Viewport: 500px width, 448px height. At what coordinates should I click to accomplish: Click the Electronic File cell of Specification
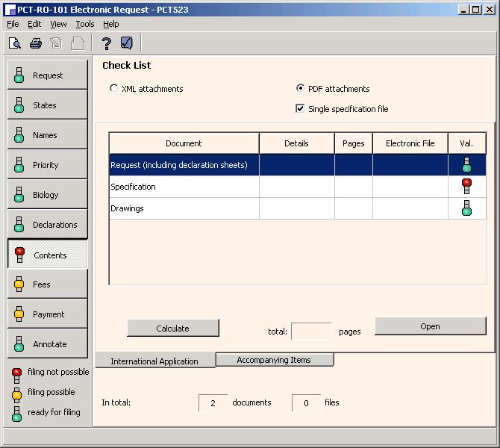(x=410, y=187)
